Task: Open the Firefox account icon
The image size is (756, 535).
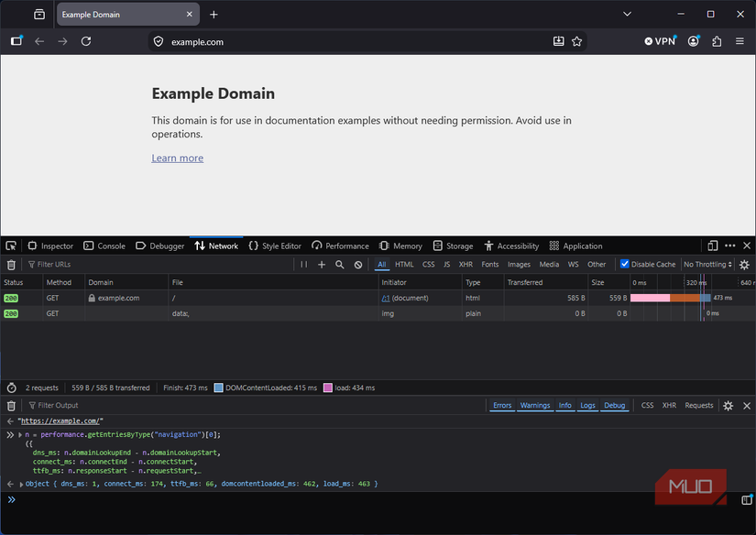Action: (x=694, y=41)
